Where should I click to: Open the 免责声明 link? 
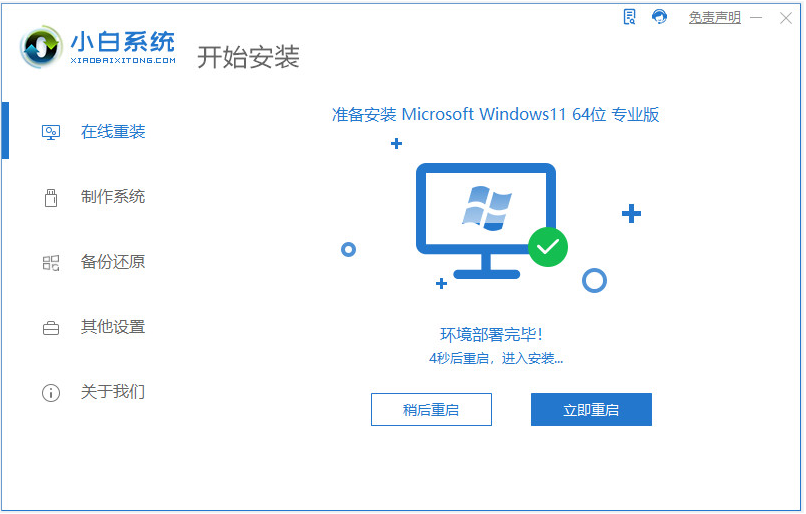tap(715, 17)
